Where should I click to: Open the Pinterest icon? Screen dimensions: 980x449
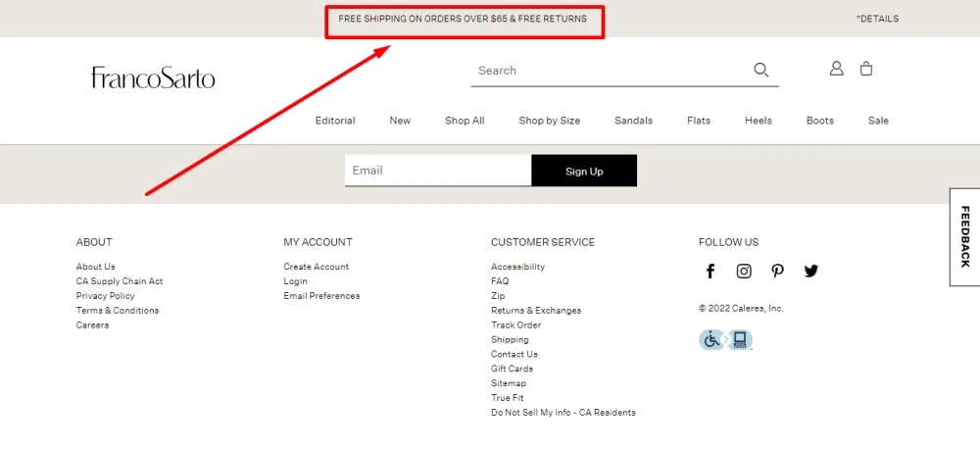tap(777, 271)
